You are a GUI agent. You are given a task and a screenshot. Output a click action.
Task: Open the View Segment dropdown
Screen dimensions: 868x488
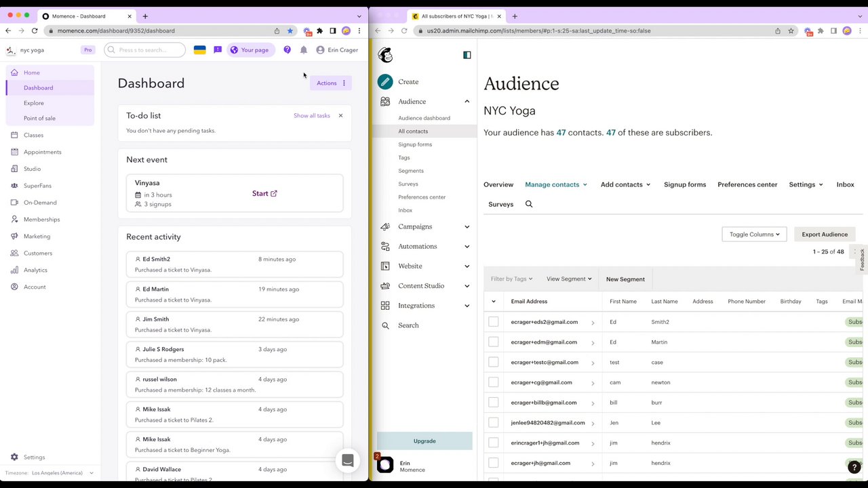tap(569, 279)
